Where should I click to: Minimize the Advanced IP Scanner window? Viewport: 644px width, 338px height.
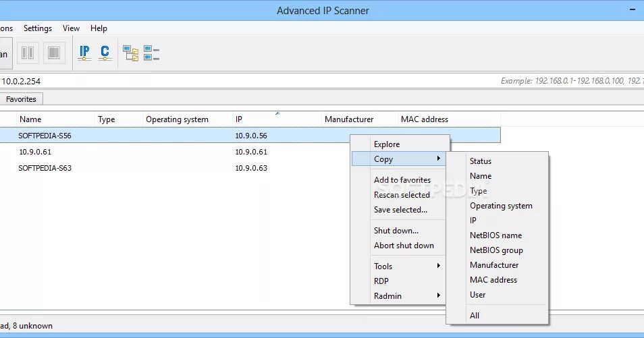point(633,9)
